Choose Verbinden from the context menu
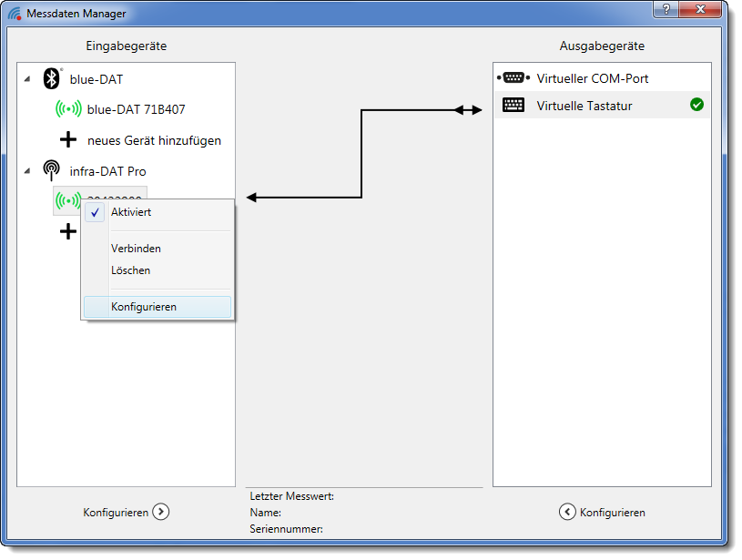 click(x=158, y=249)
